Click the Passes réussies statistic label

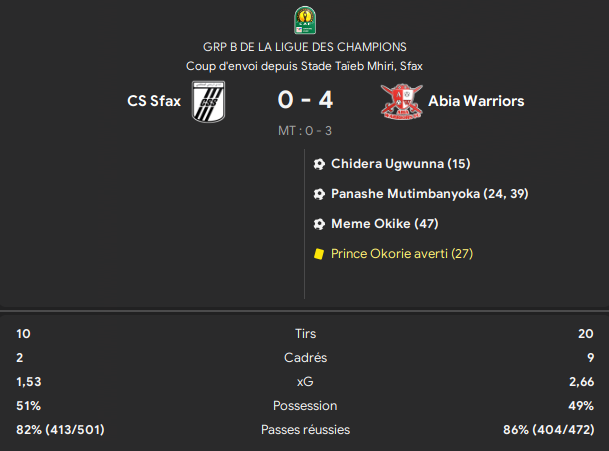click(305, 430)
